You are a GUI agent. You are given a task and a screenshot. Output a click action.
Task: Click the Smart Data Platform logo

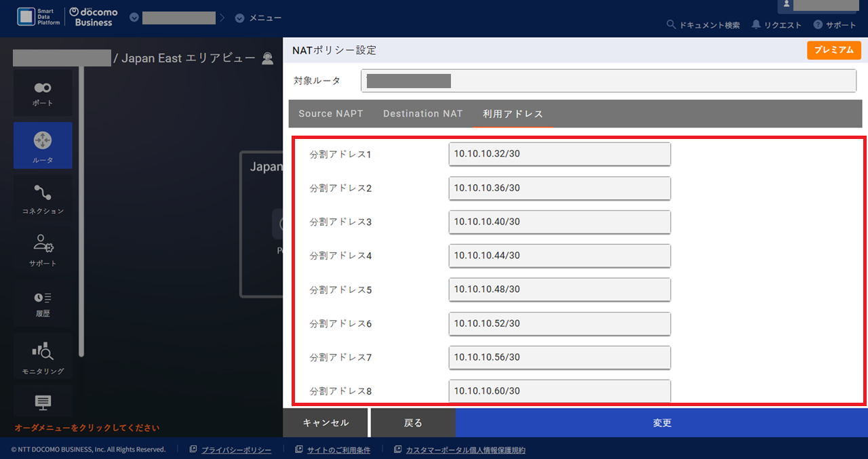click(39, 18)
